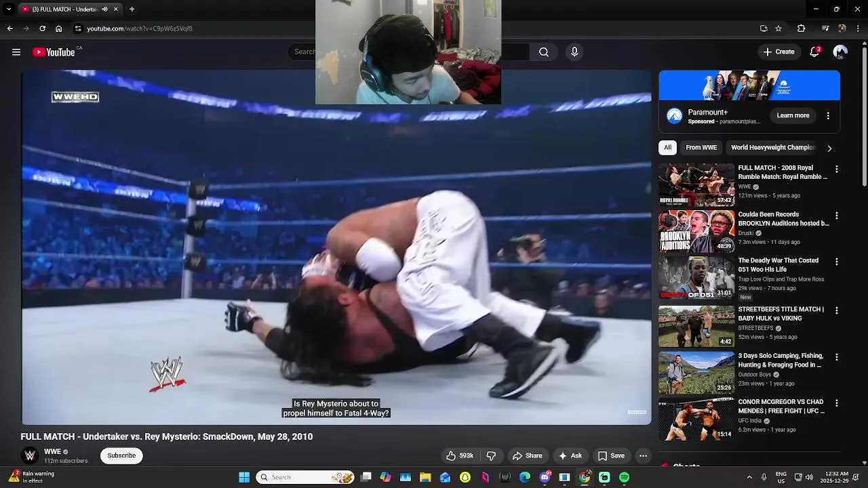Open the tab search dropdown arrow
Screen dimensions: 868x488
[9, 9]
